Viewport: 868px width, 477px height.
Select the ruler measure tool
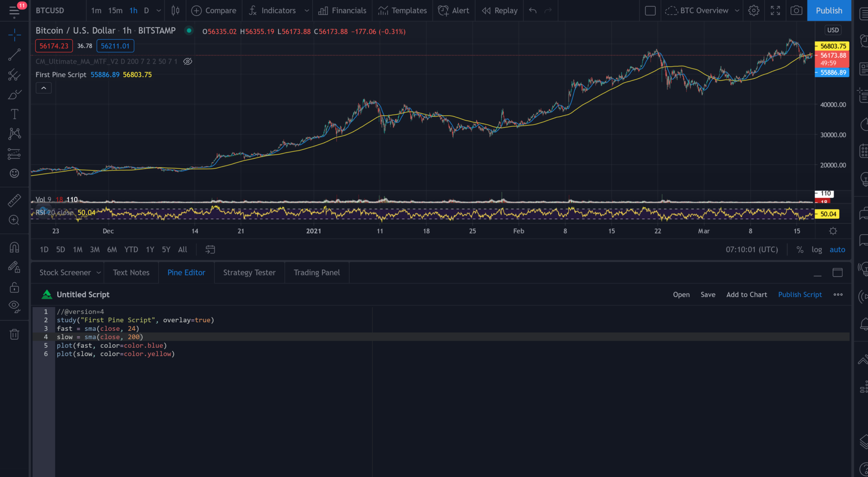click(x=14, y=200)
